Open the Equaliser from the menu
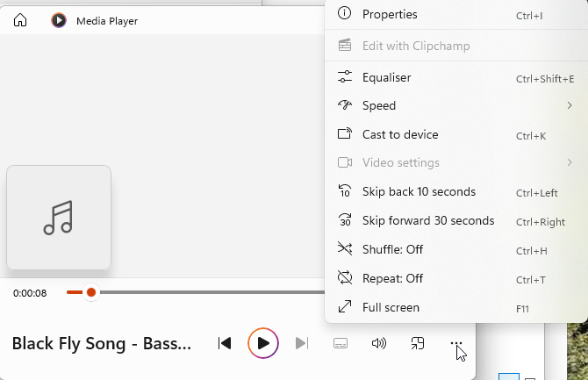 [386, 77]
